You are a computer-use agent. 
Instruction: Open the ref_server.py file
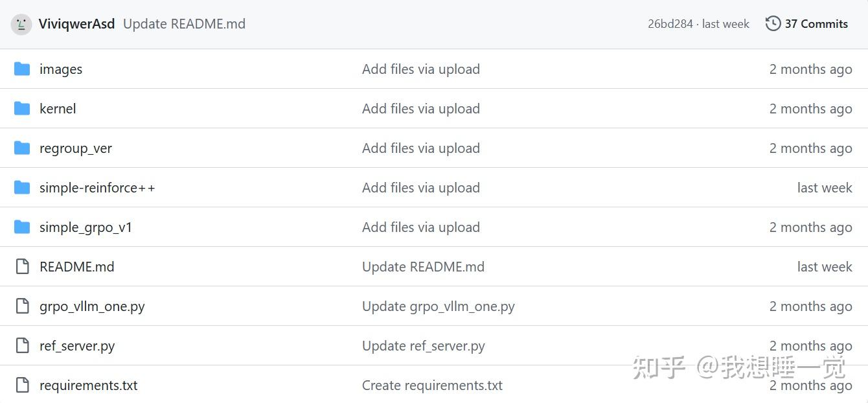(77, 345)
